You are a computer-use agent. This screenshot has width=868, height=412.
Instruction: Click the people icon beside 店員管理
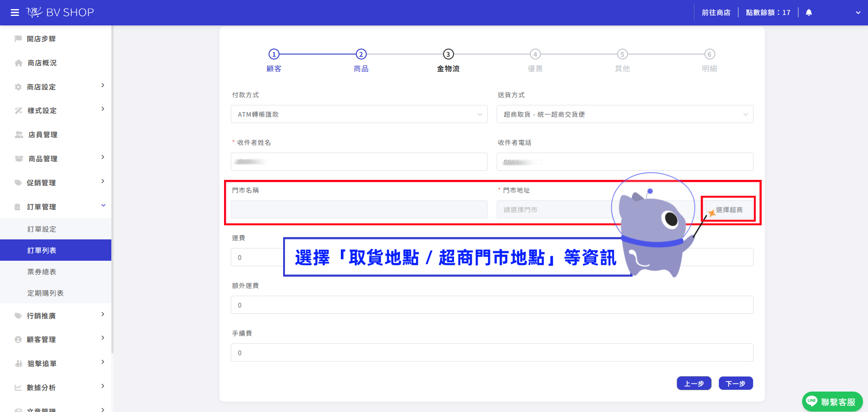[x=19, y=134]
